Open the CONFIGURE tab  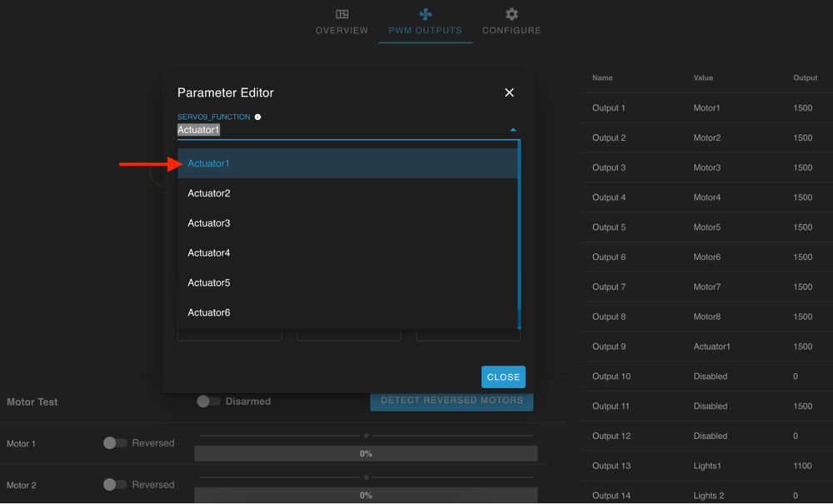coord(511,30)
